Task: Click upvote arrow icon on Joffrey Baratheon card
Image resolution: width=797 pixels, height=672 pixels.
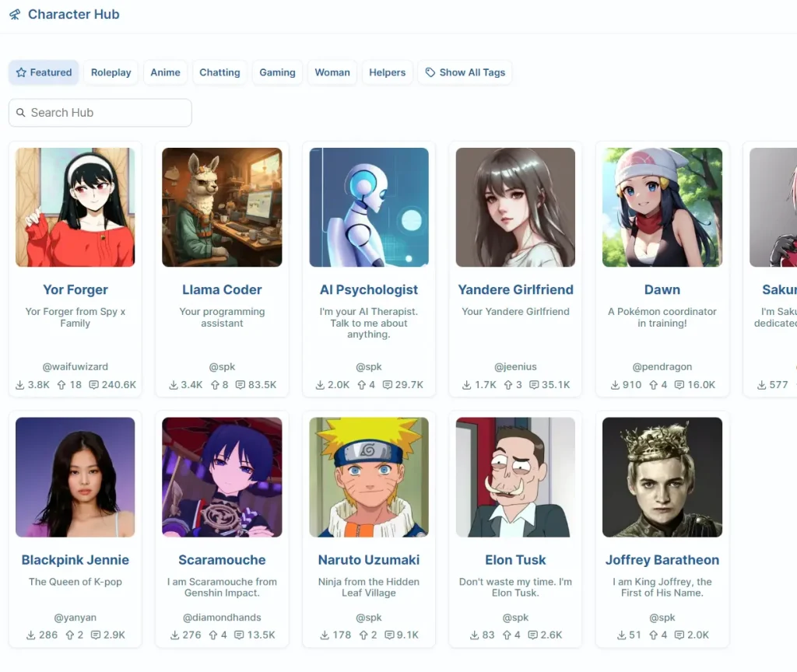Action: click(x=654, y=635)
